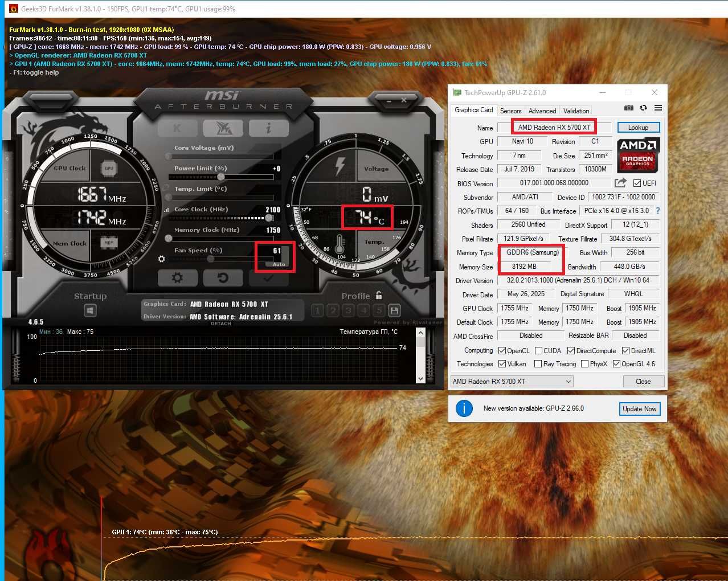Open fan curve settings gear beside Fan Speed
Screen dimensions: 728x581
(x=161, y=259)
